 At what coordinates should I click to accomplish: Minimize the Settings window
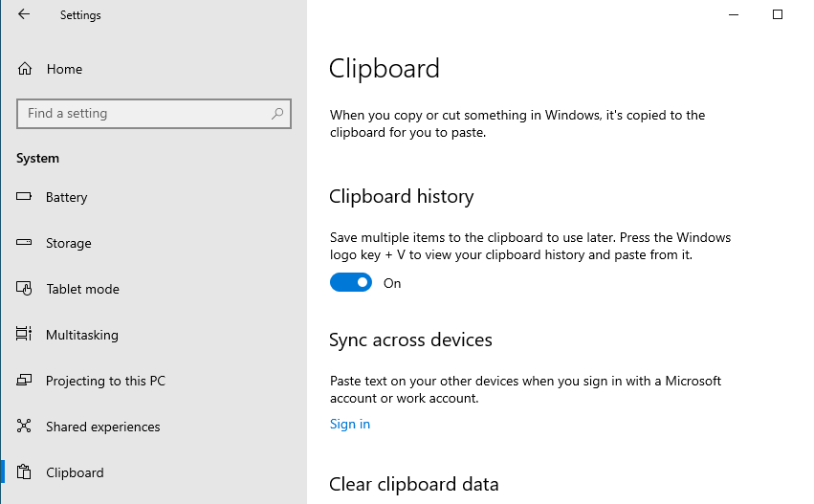pyautogui.click(x=734, y=14)
